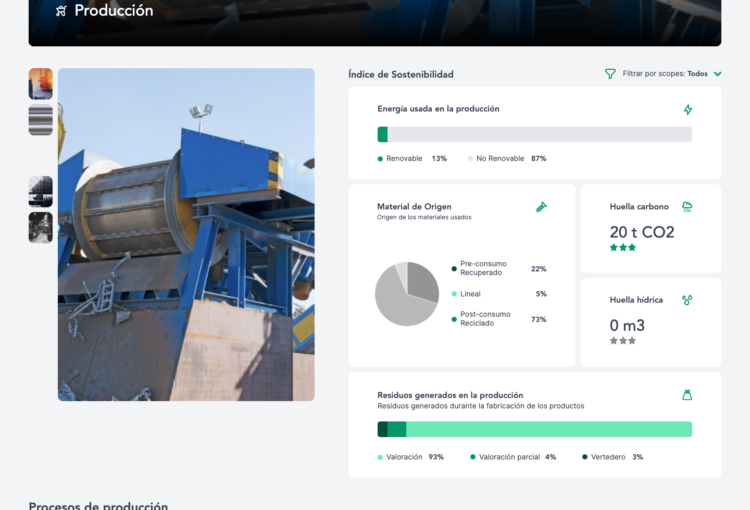Click the No Renovable legend label
Image resolution: width=750 pixels, height=510 pixels.
tap(500, 158)
